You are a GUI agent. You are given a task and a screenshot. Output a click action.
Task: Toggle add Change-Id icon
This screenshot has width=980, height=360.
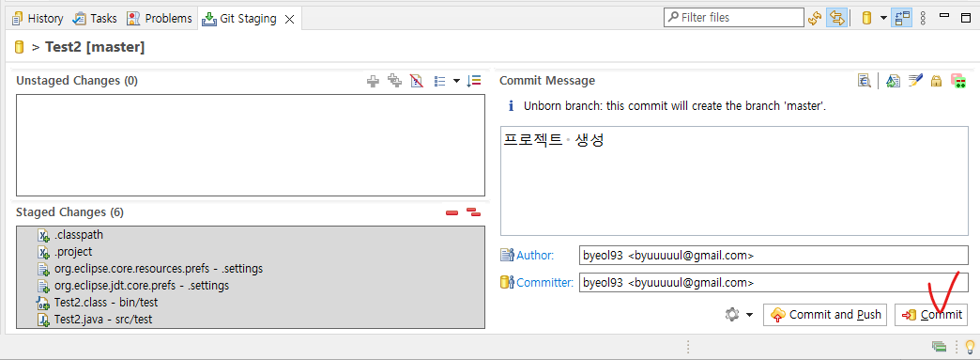click(x=958, y=81)
